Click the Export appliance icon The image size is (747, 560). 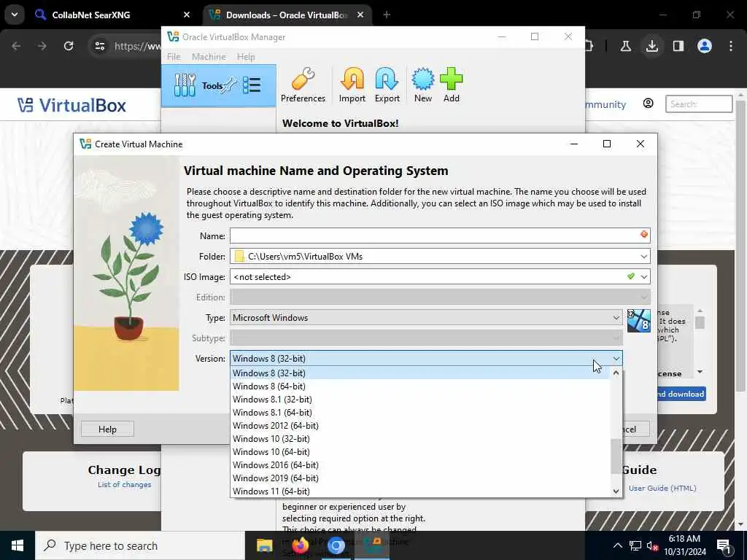click(x=387, y=85)
